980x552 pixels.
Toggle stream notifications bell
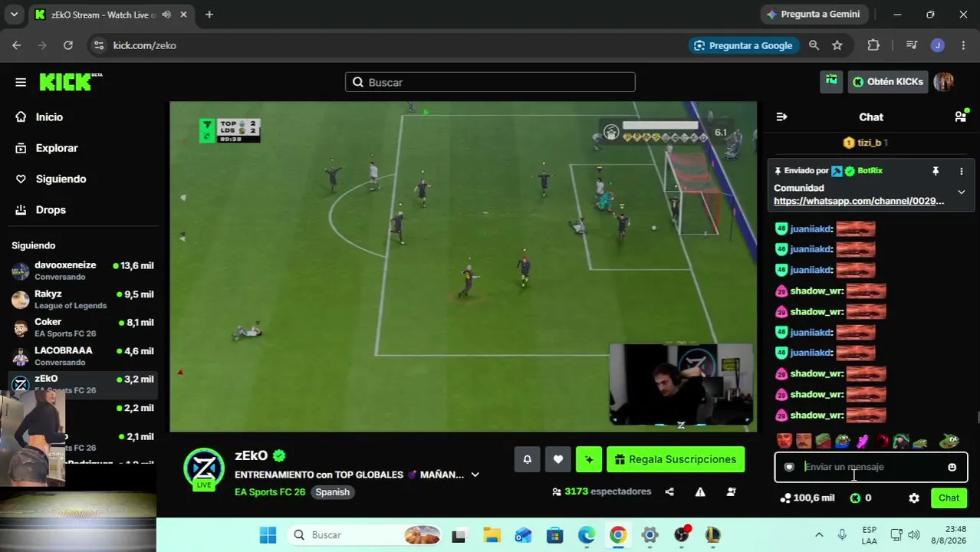click(527, 459)
